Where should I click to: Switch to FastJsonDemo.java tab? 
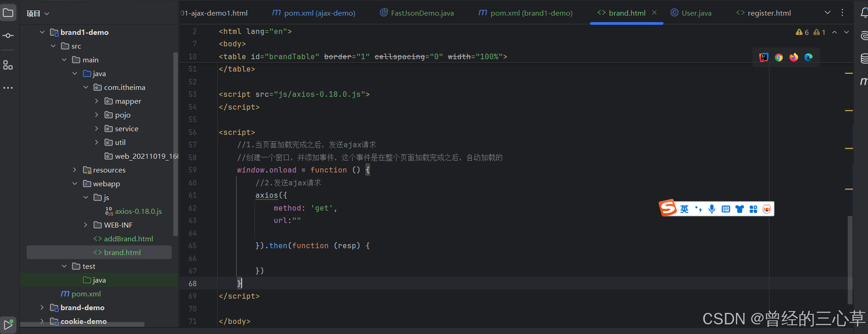(x=417, y=13)
